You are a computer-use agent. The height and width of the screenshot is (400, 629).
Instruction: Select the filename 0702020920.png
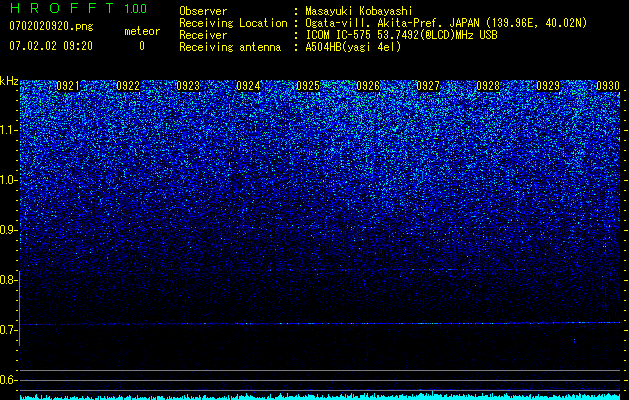point(51,26)
